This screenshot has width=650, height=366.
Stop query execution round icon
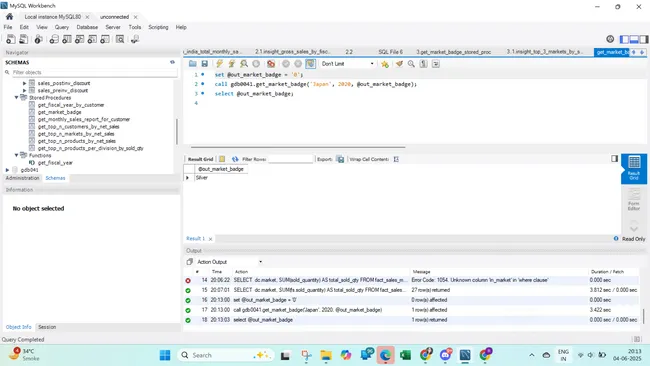click(x=256, y=64)
